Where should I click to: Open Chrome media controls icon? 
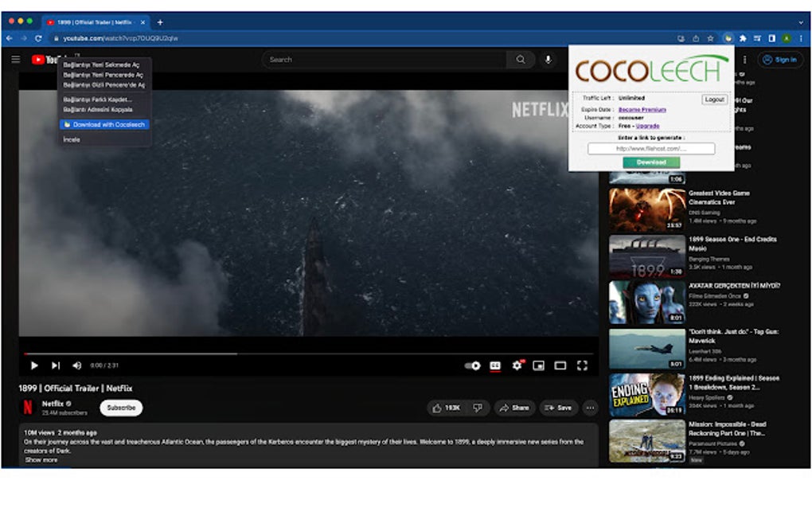tap(757, 38)
